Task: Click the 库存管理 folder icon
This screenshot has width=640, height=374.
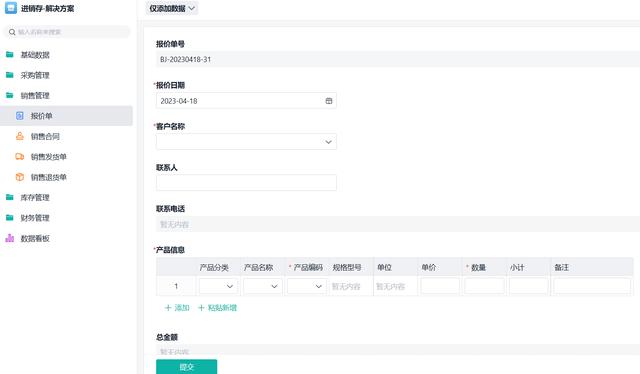Action: [x=9, y=197]
